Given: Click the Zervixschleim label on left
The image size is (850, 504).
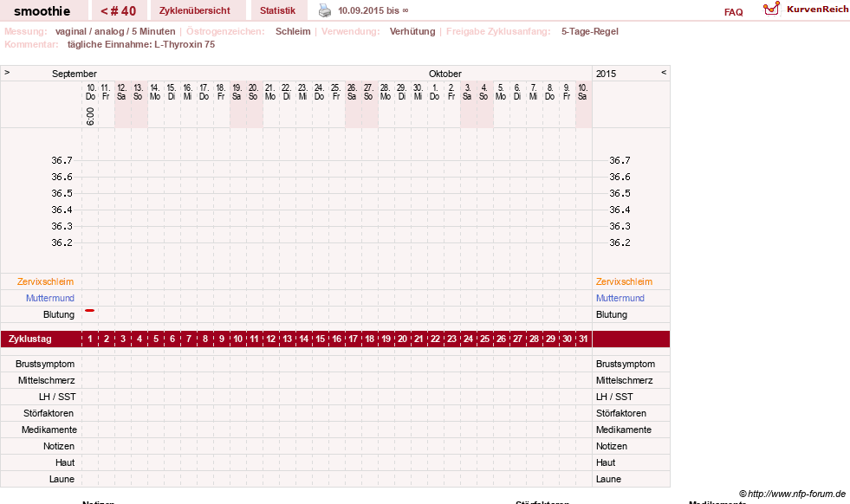Looking at the screenshot, I should tap(46, 281).
